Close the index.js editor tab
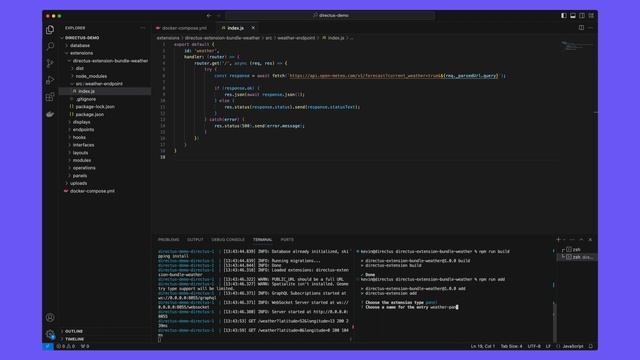Image resolution: width=640 pixels, height=360 pixels. click(x=253, y=28)
